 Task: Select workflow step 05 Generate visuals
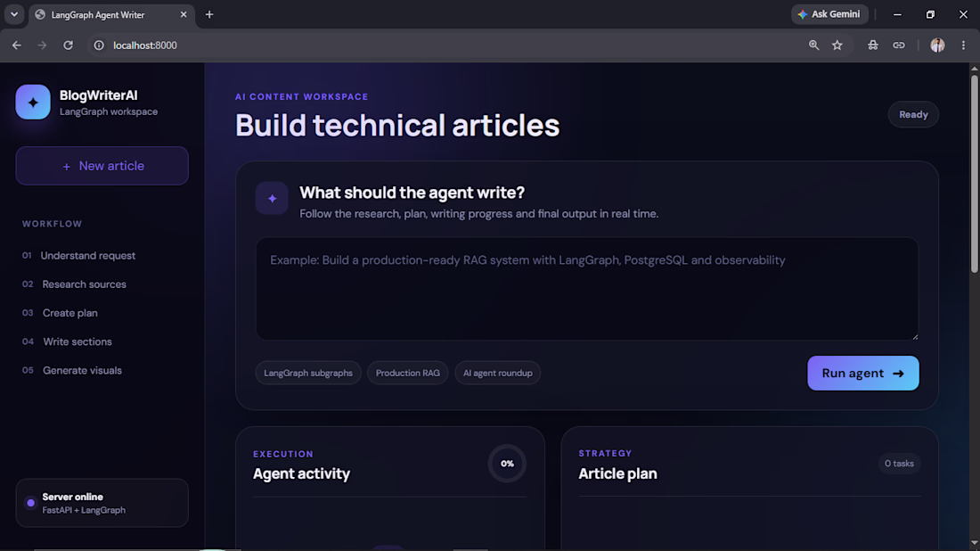pos(72,370)
